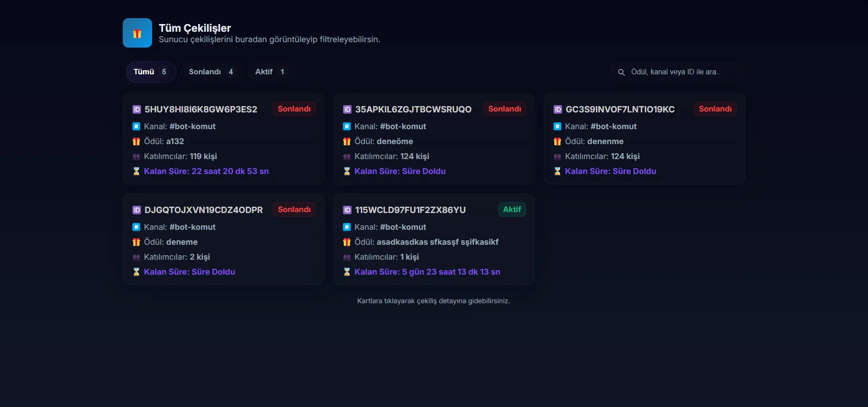Click the gift icon next to Ödül: denenme
868x407 pixels.
[x=557, y=141]
